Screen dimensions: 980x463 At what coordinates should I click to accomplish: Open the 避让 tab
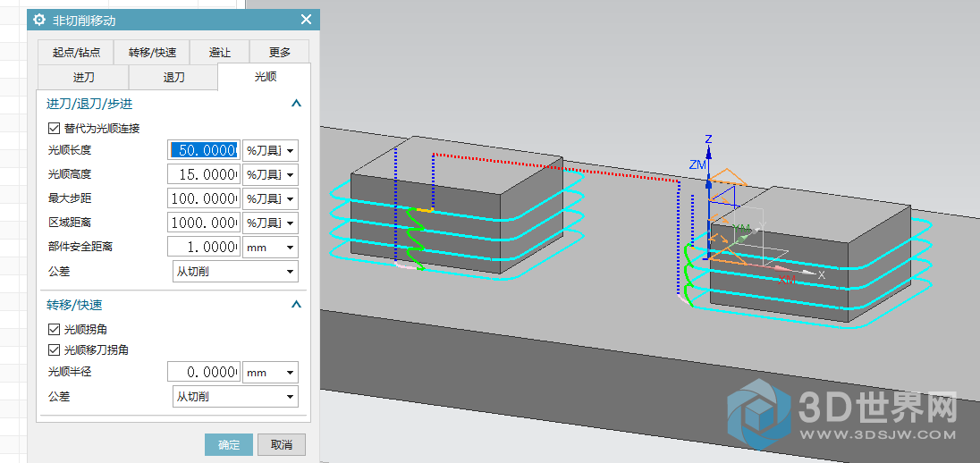click(x=219, y=53)
